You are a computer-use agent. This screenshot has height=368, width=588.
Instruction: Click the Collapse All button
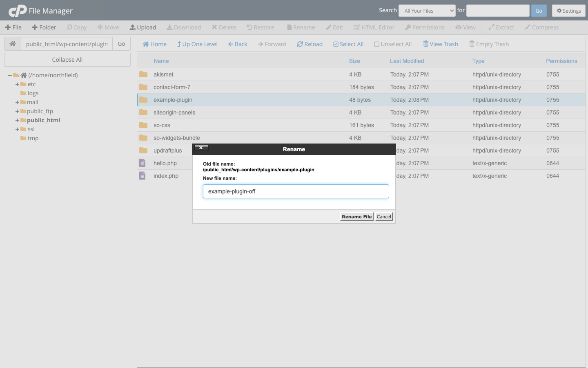[67, 60]
